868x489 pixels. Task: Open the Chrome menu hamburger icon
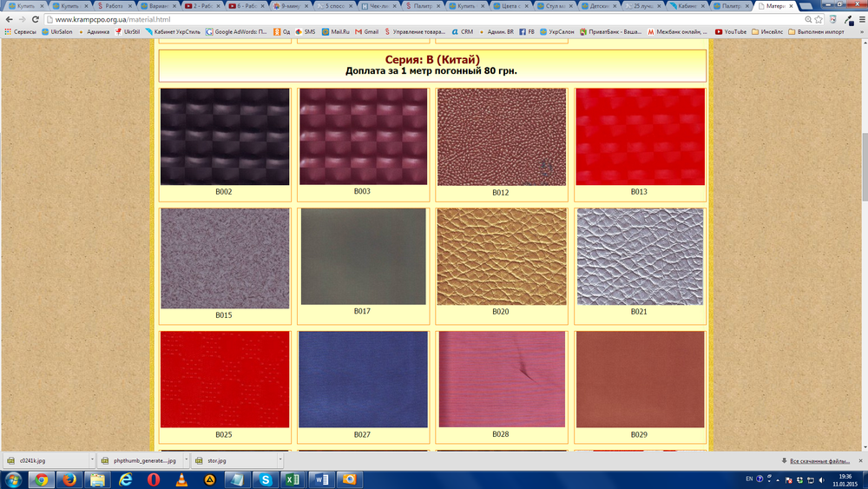pyautogui.click(x=858, y=19)
